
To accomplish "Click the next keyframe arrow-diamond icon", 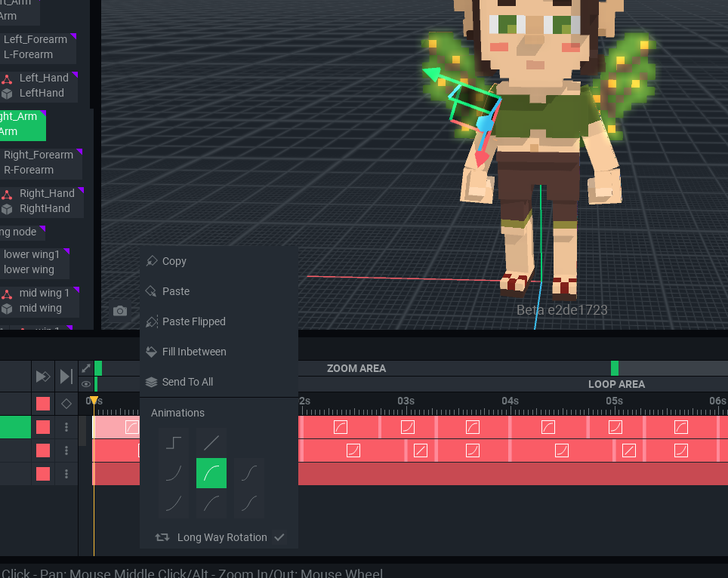I will [43, 377].
